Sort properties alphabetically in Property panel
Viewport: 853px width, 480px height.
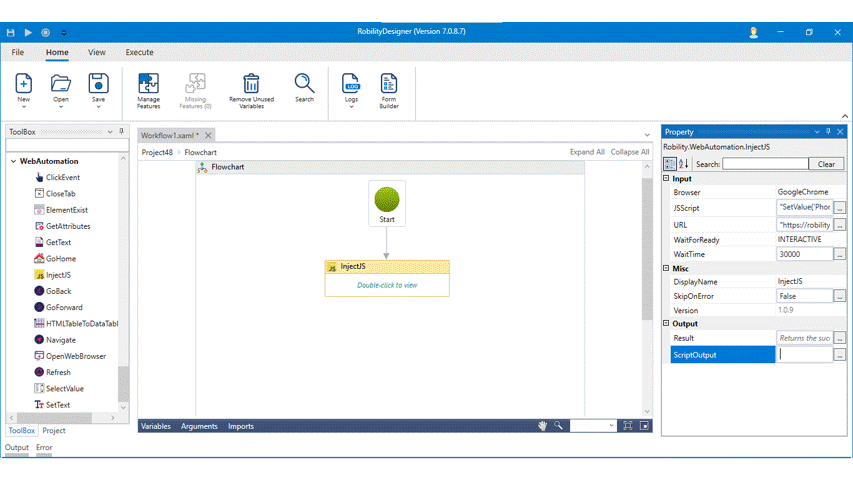tap(684, 164)
